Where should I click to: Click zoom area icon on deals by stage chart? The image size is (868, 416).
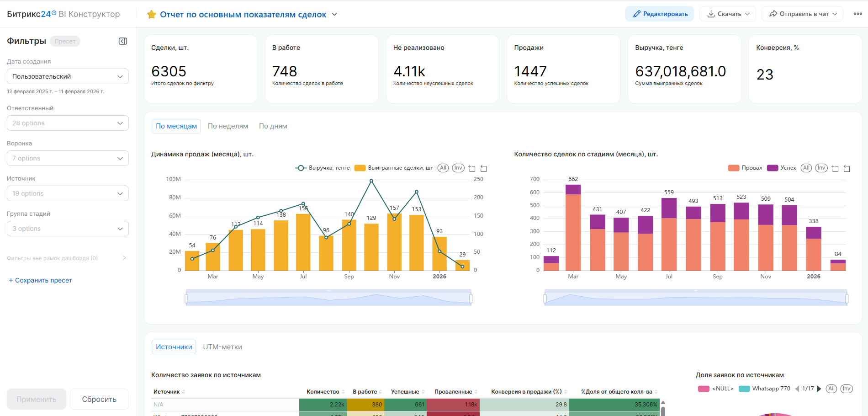pyautogui.click(x=835, y=169)
